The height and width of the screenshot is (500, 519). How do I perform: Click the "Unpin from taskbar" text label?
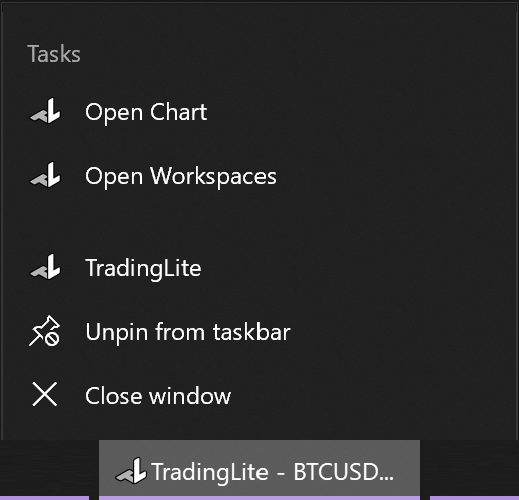(x=188, y=332)
